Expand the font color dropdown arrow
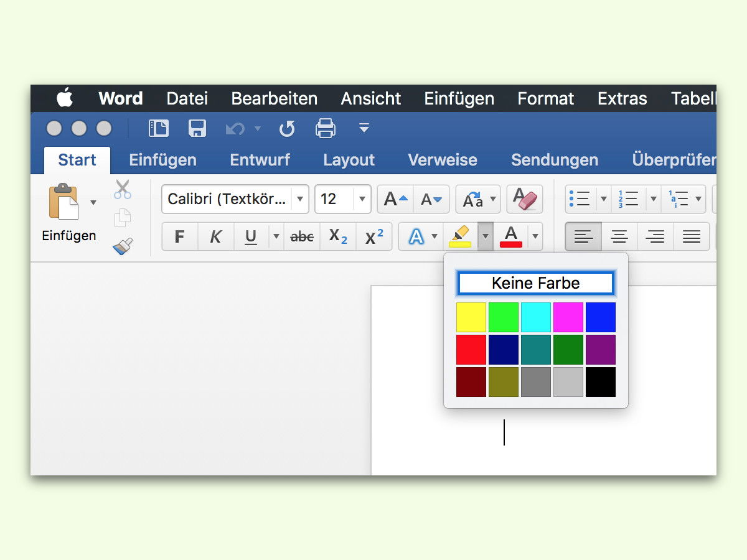747x560 pixels. (535, 236)
